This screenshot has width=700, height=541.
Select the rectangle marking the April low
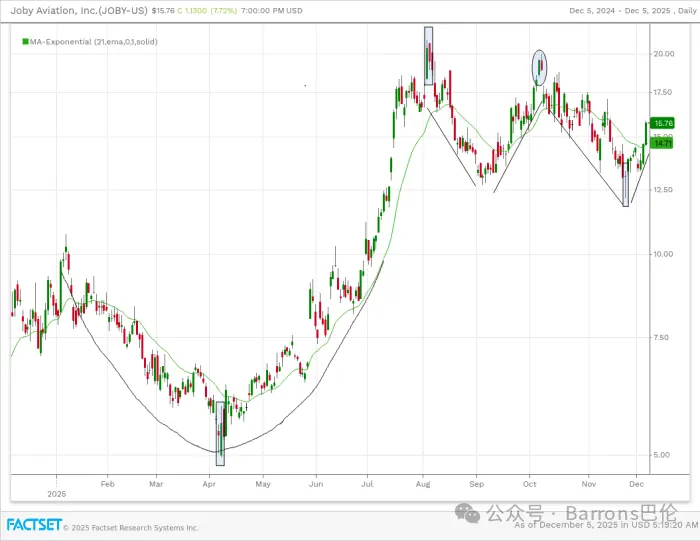220,433
